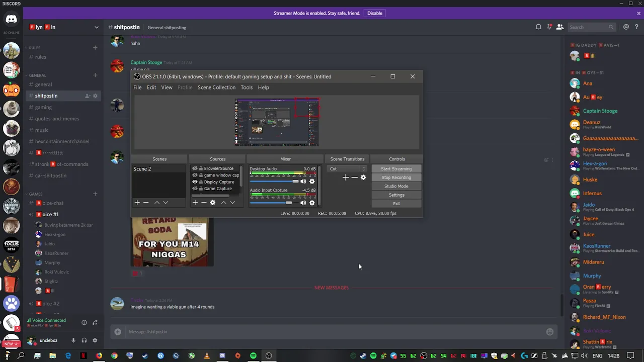Add a source with the Sources plus icon
The height and width of the screenshot is (362, 644).
click(195, 203)
